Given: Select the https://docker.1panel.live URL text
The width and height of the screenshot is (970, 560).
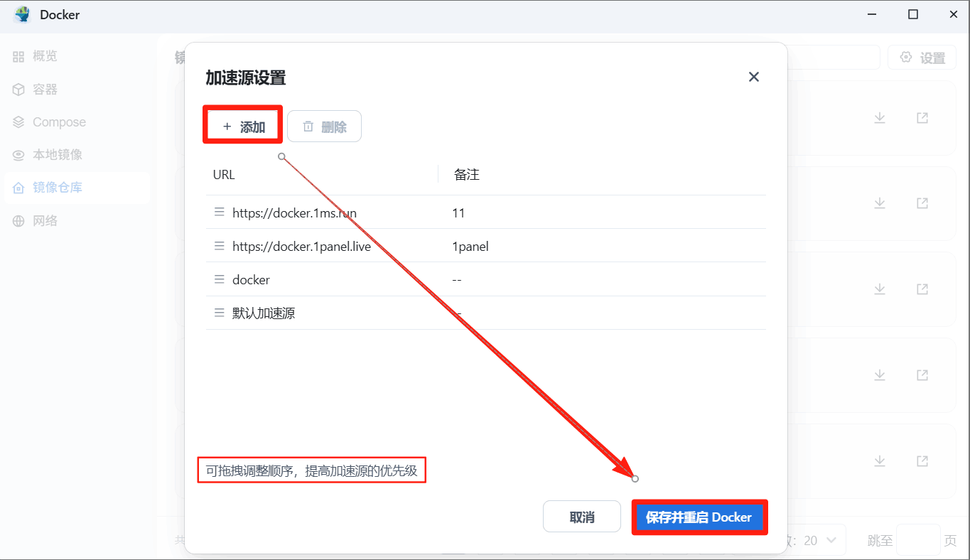Looking at the screenshot, I should 301,247.
